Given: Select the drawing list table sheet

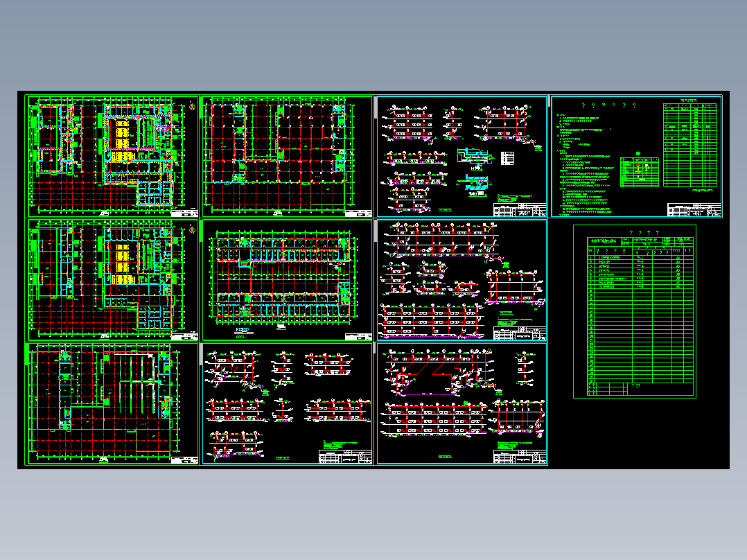Looking at the screenshot, I should pos(635,311).
